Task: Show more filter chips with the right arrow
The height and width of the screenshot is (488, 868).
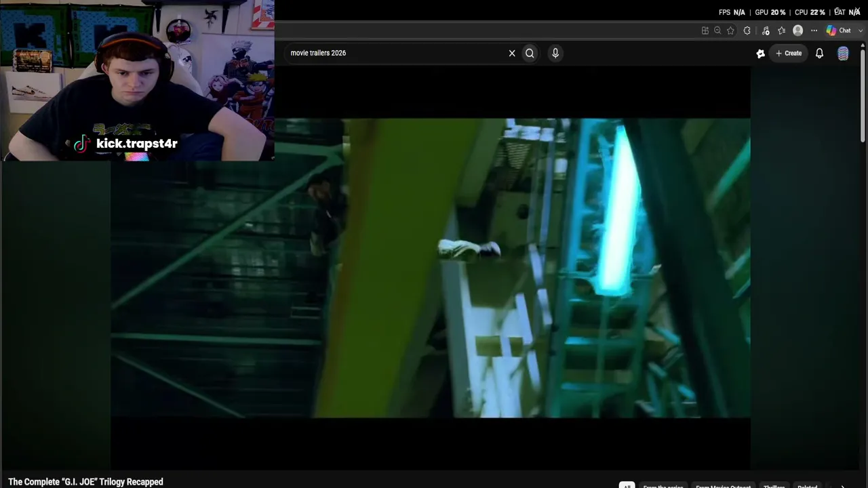Action: click(x=843, y=486)
